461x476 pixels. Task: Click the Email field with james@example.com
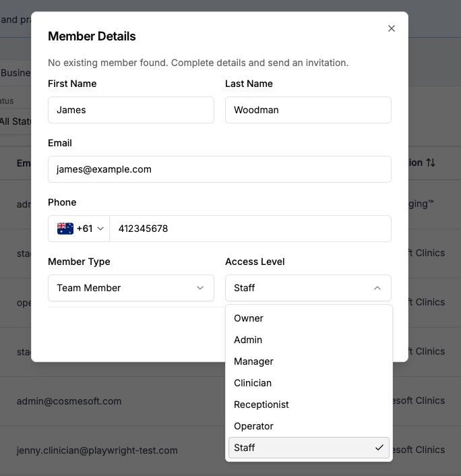[x=220, y=169]
